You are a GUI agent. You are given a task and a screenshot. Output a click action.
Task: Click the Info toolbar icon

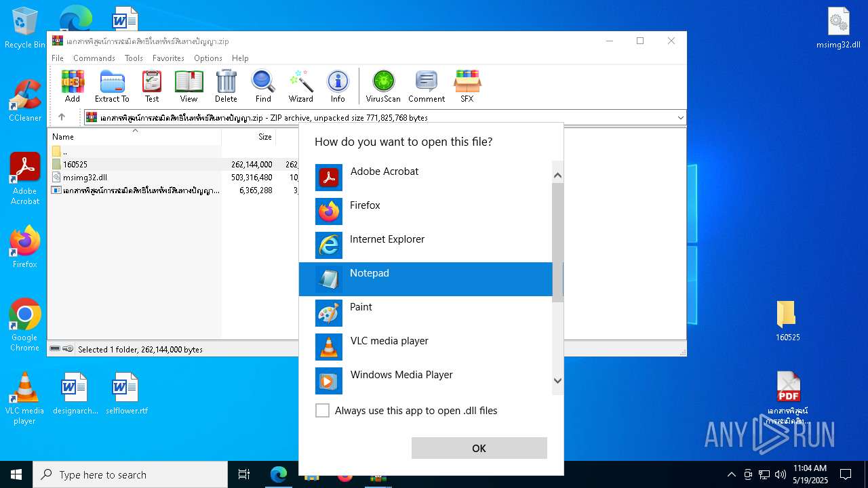click(x=338, y=86)
